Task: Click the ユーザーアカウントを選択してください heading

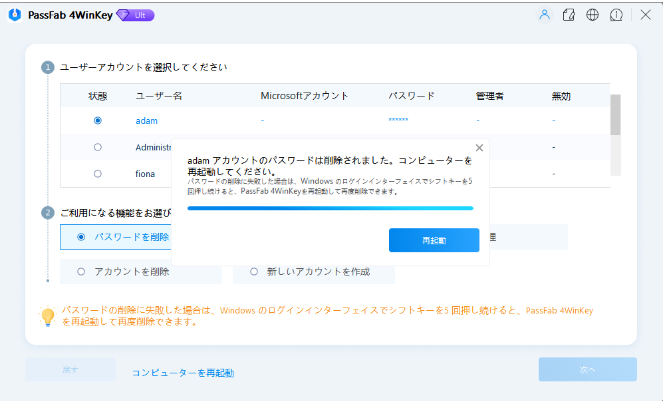Action: (x=144, y=67)
